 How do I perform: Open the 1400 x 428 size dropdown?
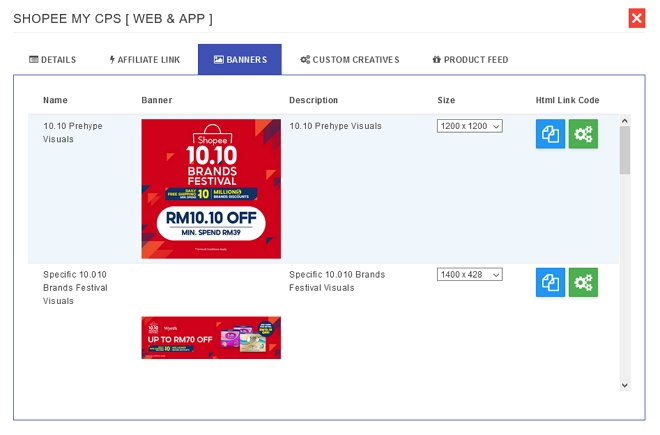(x=469, y=275)
